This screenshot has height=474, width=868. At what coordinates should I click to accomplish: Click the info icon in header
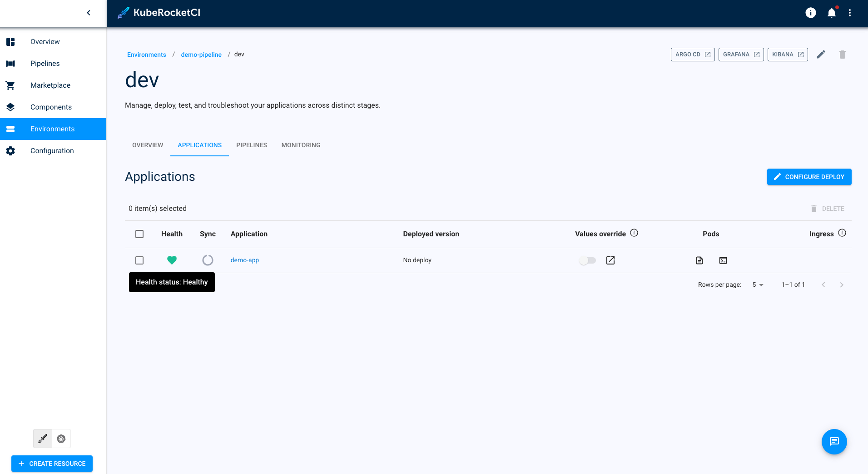pos(810,13)
